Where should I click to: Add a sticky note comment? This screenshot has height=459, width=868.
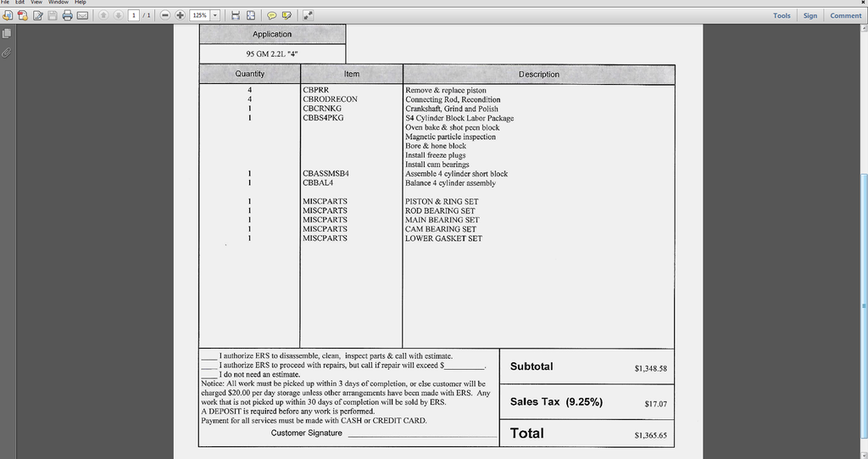272,15
